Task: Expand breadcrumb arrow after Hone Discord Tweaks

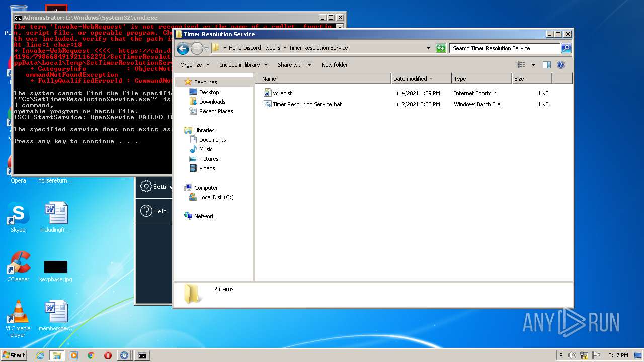Action: pyautogui.click(x=285, y=48)
